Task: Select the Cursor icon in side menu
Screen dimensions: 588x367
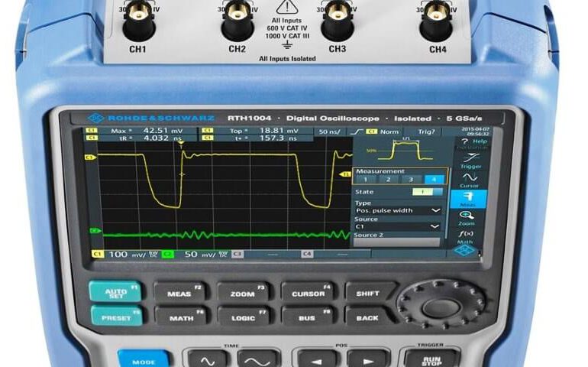Action: (470, 180)
